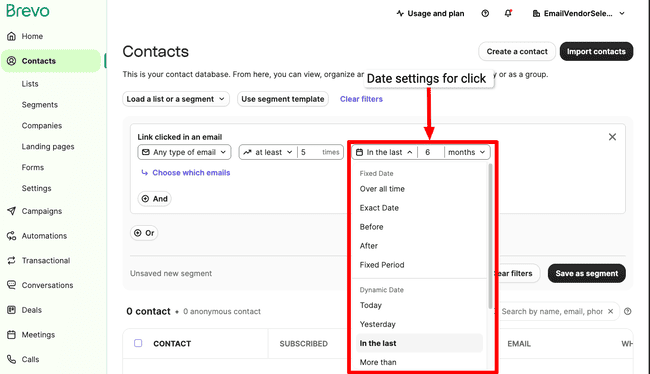Viewport: 650px width, 374px height.
Task: Click the Home house icon
Action: click(x=12, y=36)
